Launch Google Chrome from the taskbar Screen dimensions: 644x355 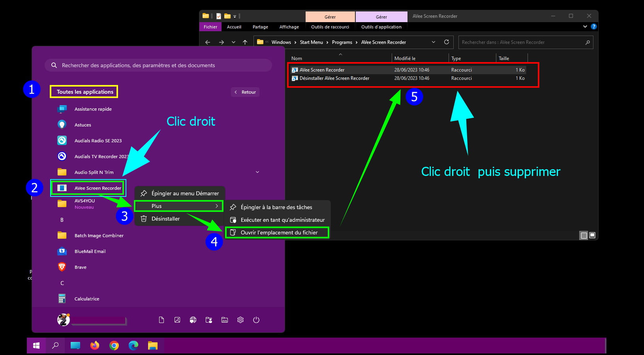(x=114, y=346)
